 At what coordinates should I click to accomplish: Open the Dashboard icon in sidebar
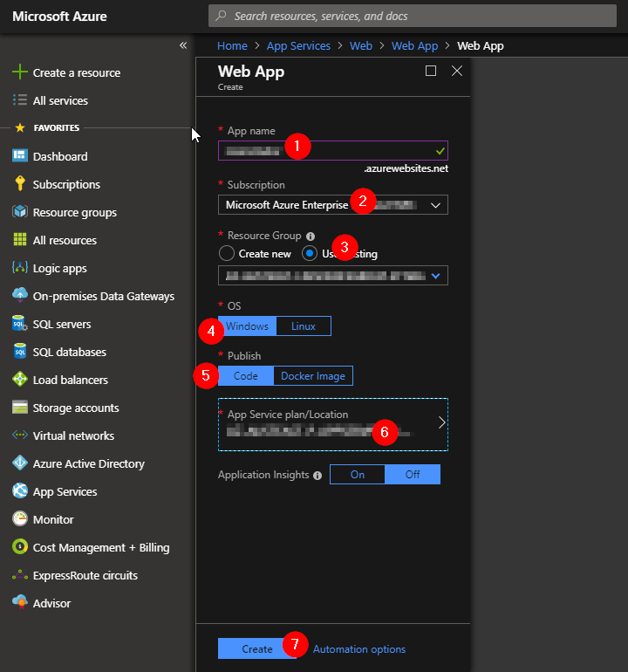pos(20,155)
